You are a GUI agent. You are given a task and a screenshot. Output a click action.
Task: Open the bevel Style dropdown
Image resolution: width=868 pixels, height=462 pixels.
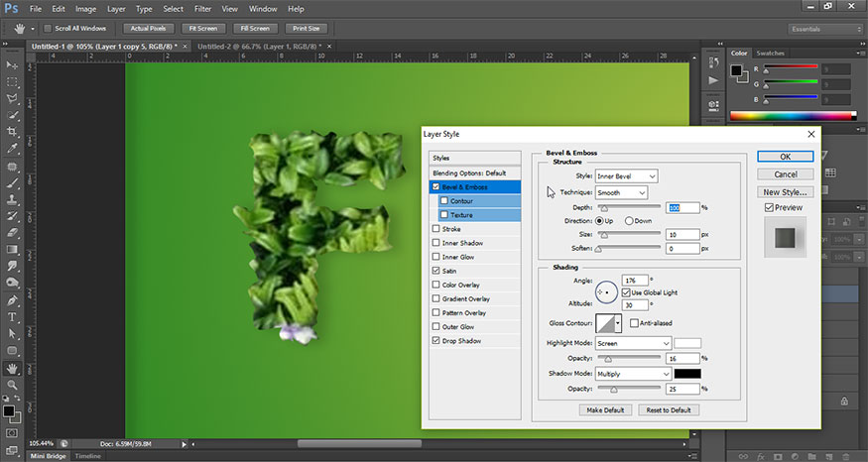(x=626, y=176)
